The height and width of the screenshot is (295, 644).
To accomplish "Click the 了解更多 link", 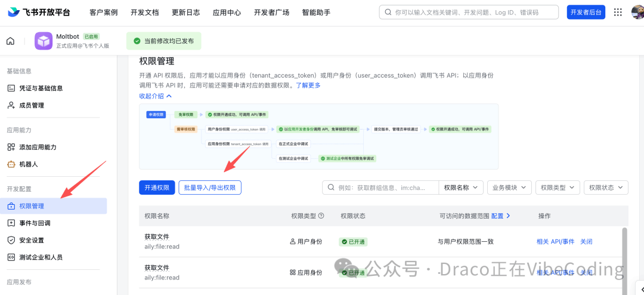I will click(x=308, y=85).
